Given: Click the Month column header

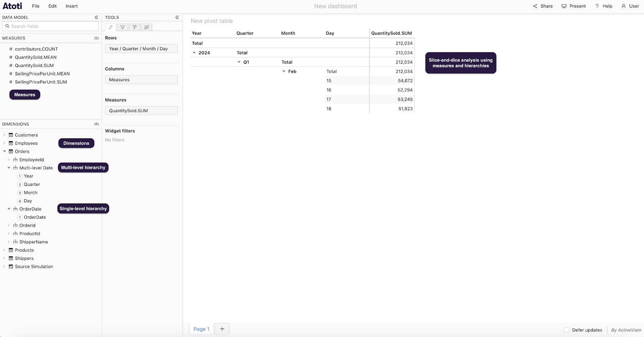Looking at the screenshot, I should [x=288, y=33].
